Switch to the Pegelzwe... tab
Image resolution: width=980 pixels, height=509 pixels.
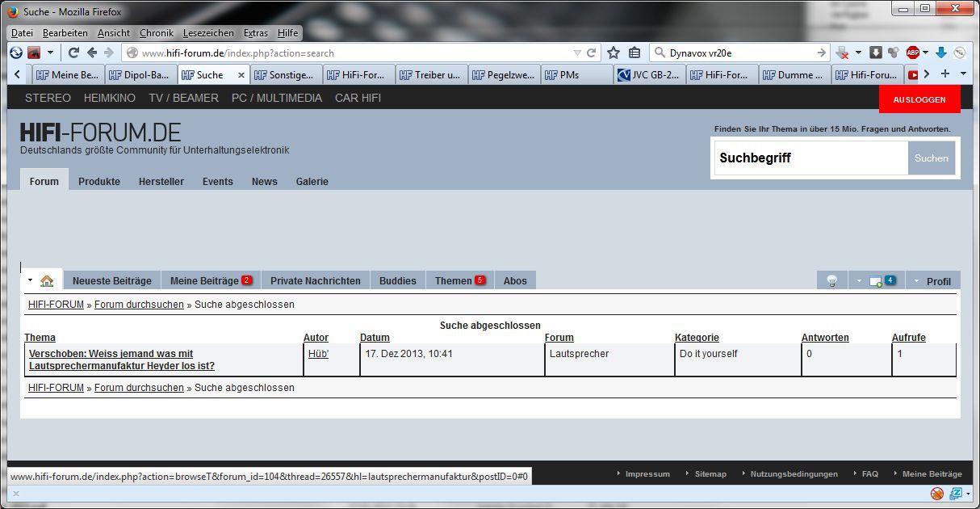pyautogui.click(x=504, y=75)
